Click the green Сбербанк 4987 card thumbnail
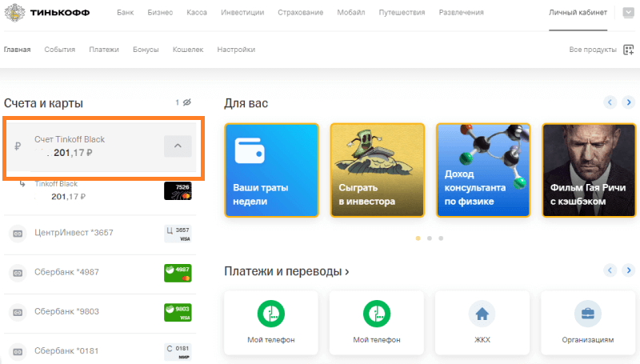This screenshot has width=640, height=364. tap(178, 273)
